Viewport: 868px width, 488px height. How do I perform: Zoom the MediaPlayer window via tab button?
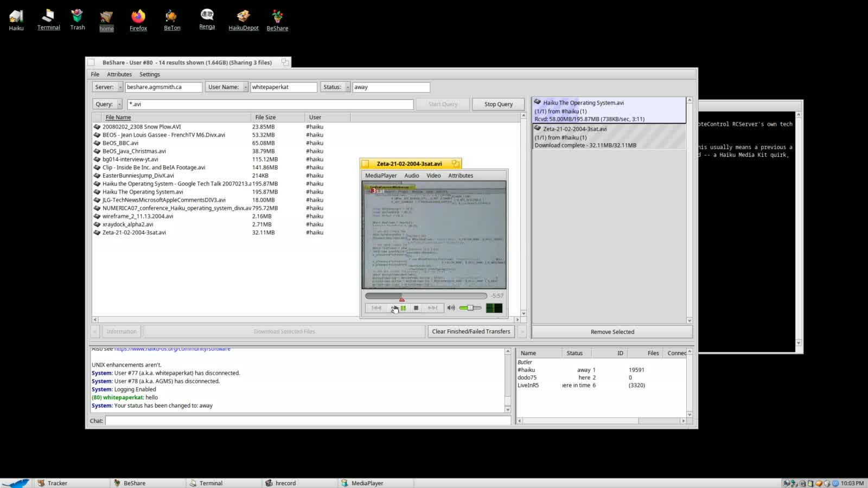click(x=456, y=163)
